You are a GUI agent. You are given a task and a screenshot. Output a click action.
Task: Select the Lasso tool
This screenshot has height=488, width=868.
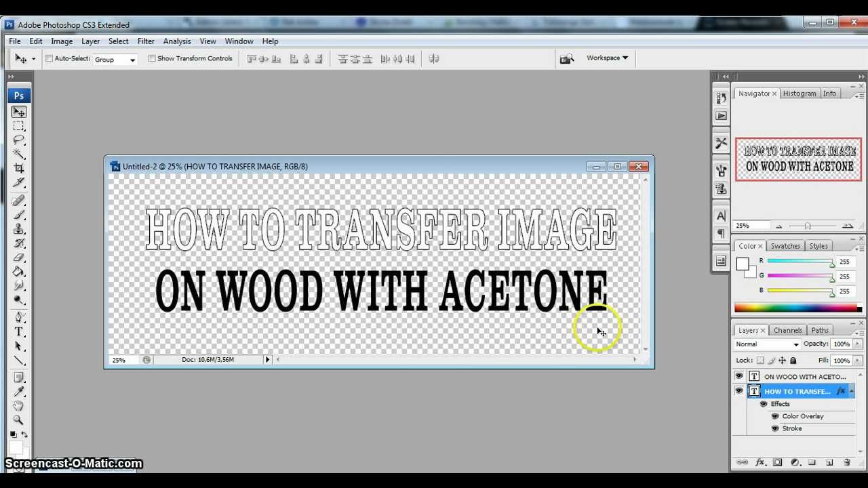pos(19,140)
